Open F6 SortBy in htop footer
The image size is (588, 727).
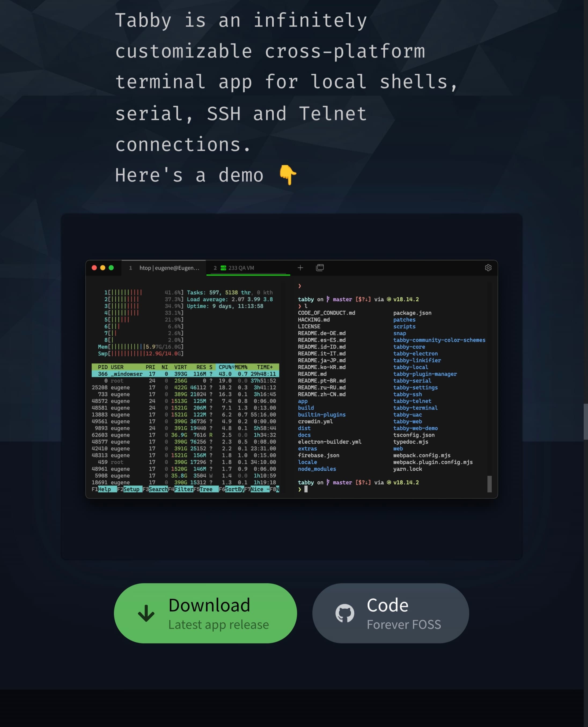(x=234, y=489)
